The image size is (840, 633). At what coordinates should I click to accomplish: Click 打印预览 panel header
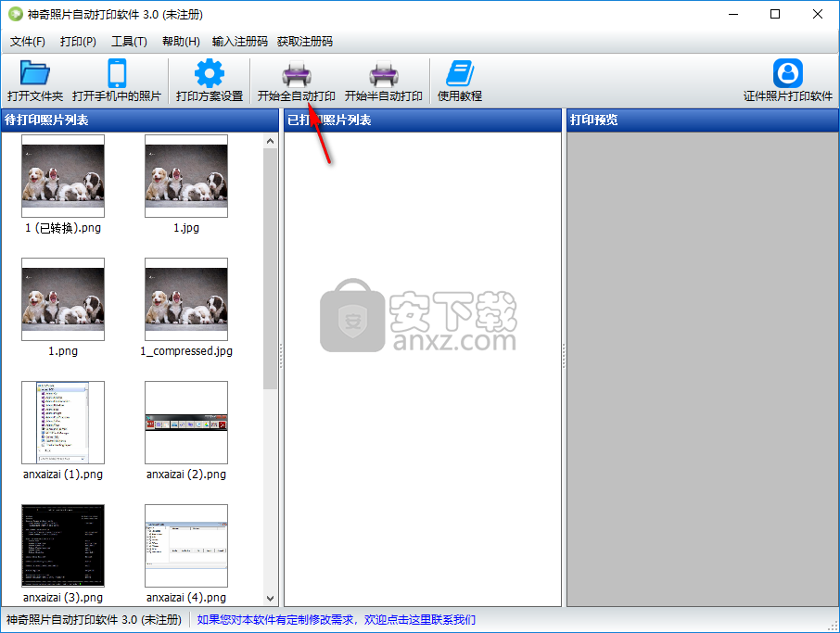(x=703, y=120)
